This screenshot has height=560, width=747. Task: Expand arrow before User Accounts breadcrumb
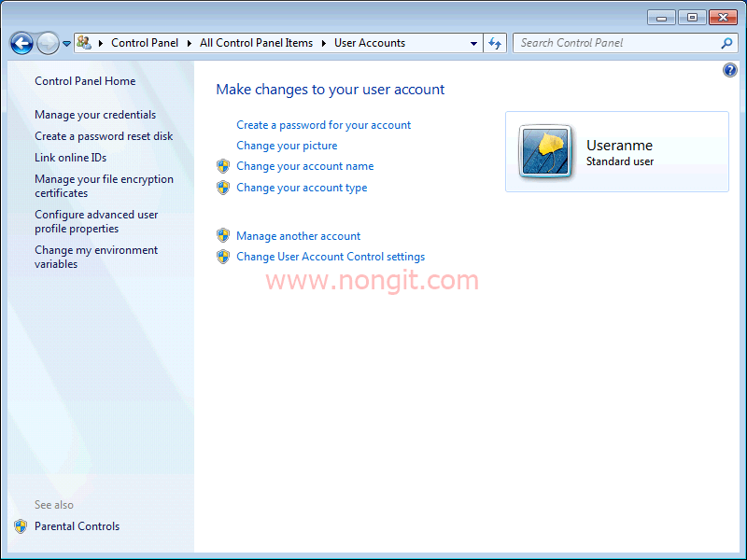324,43
